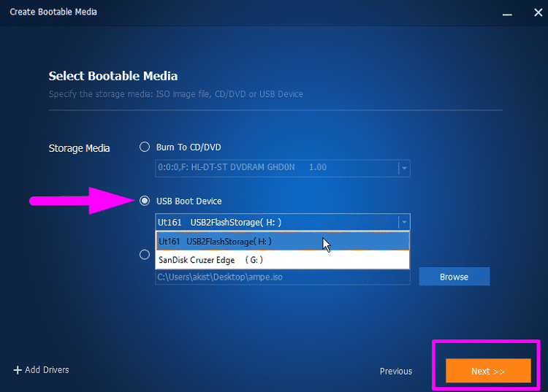The height and width of the screenshot is (392, 548).
Task: Choose Ut161 USB2FlashStorage (H:) from list
Action: tap(282, 241)
